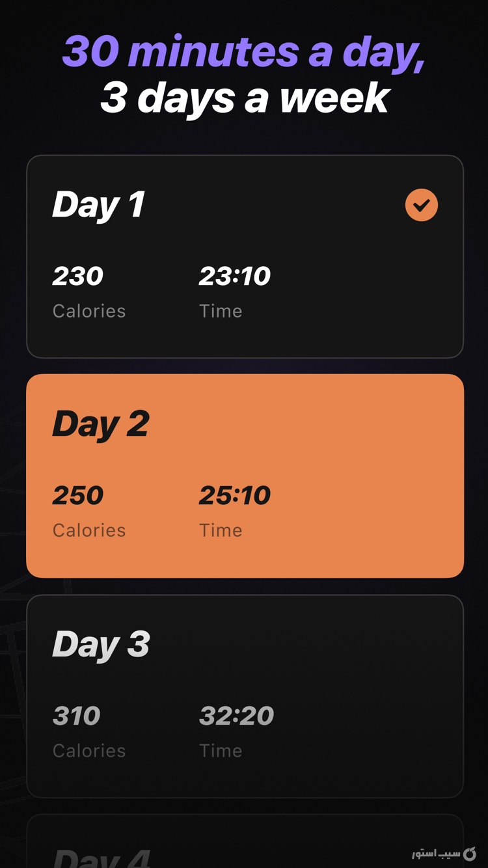Tap the 25:10 Time value
The width and height of the screenshot is (488, 868).
tap(235, 496)
